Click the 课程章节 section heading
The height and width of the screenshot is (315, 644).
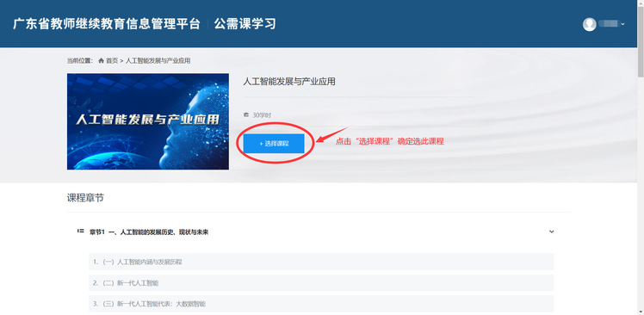(85, 198)
